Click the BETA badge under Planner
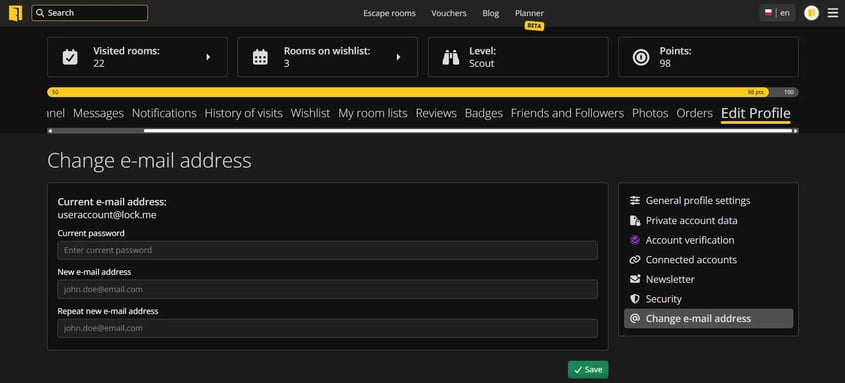This screenshot has width=845, height=383. (534, 26)
